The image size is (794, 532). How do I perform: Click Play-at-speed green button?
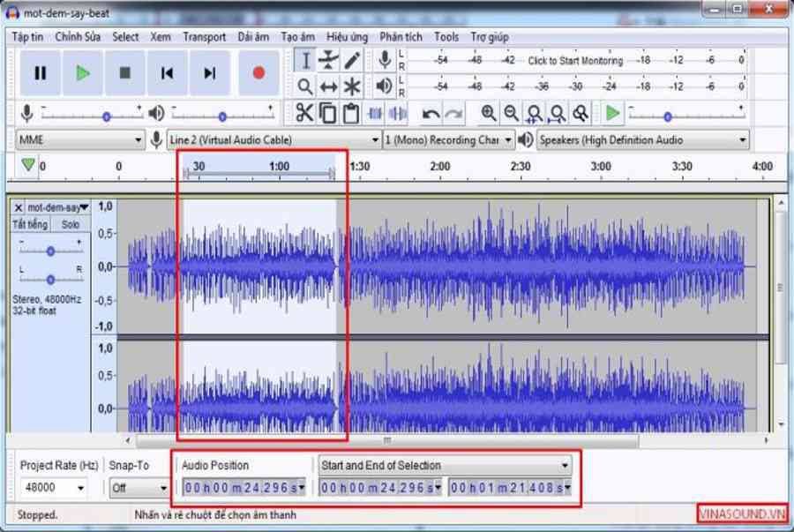point(613,114)
